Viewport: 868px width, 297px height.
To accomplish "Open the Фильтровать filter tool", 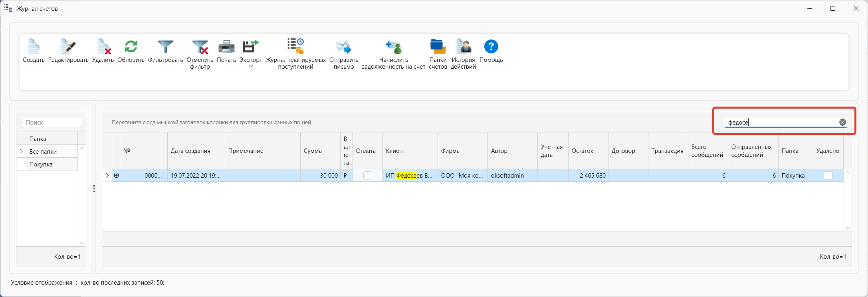I will 165,47.
